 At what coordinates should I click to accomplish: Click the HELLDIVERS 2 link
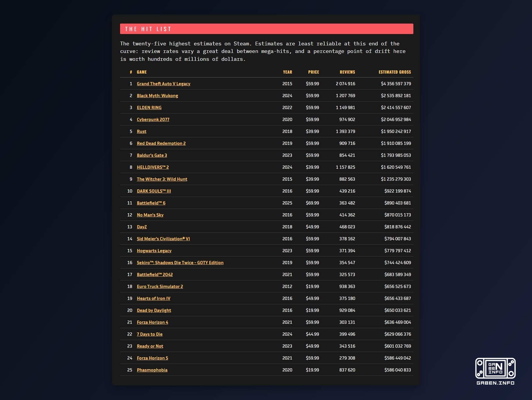pos(153,167)
